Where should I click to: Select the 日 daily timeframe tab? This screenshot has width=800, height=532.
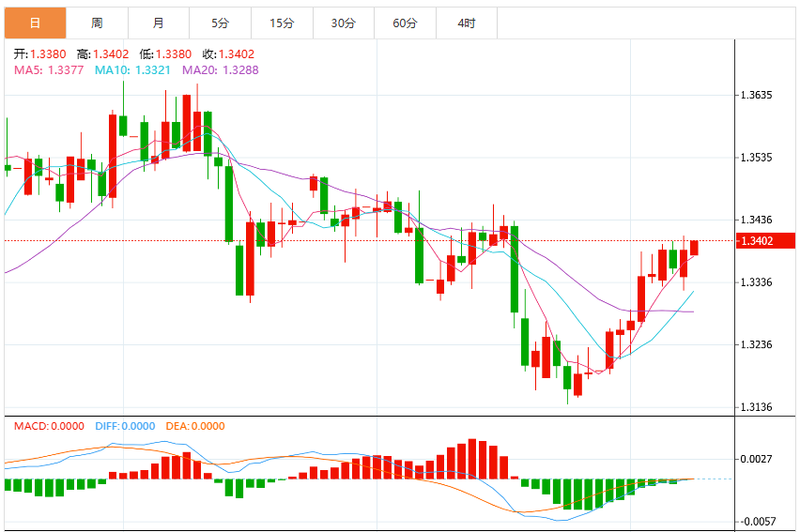[x=35, y=23]
